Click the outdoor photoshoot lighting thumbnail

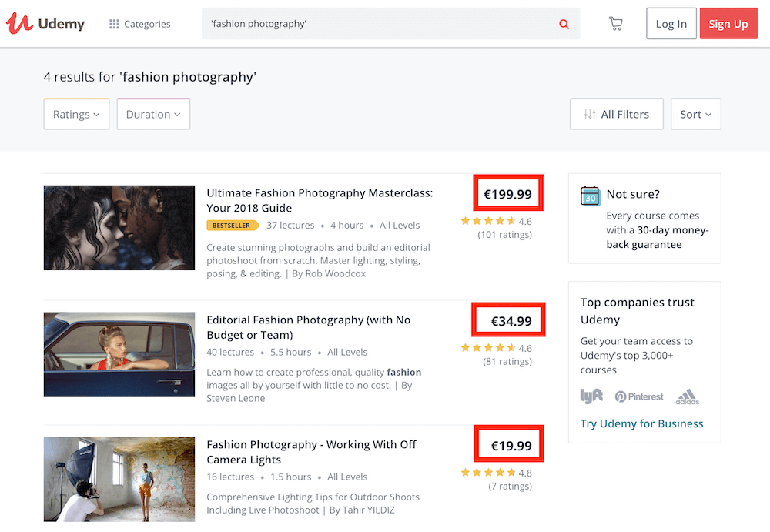pyautogui.click(x=119, y=479)
